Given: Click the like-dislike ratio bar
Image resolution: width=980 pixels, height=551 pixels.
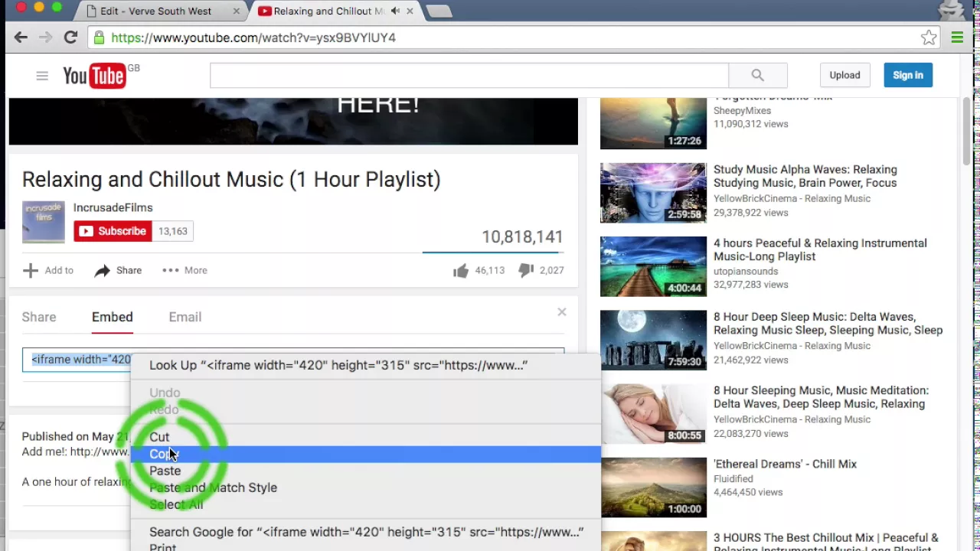Looking at the screenshot, I should (493, 252).
